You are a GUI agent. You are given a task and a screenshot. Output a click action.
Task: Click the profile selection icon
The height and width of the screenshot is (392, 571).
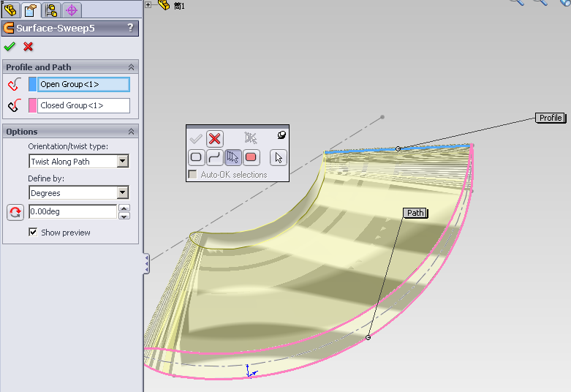tap(14, 84)
